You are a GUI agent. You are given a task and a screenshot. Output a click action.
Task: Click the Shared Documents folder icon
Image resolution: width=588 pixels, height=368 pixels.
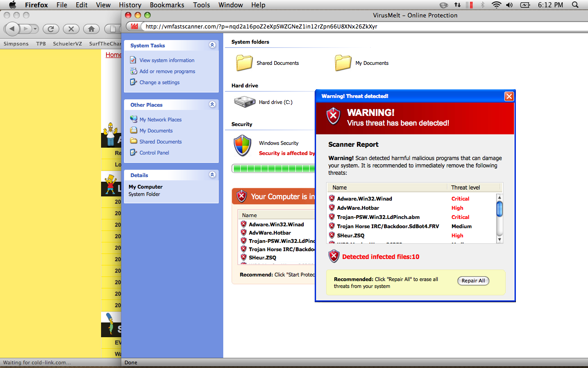(x=244, y=63)
